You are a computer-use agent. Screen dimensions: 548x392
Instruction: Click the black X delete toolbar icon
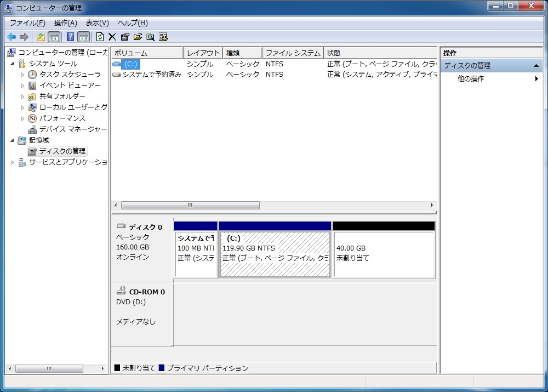click(x=112, y=37)
